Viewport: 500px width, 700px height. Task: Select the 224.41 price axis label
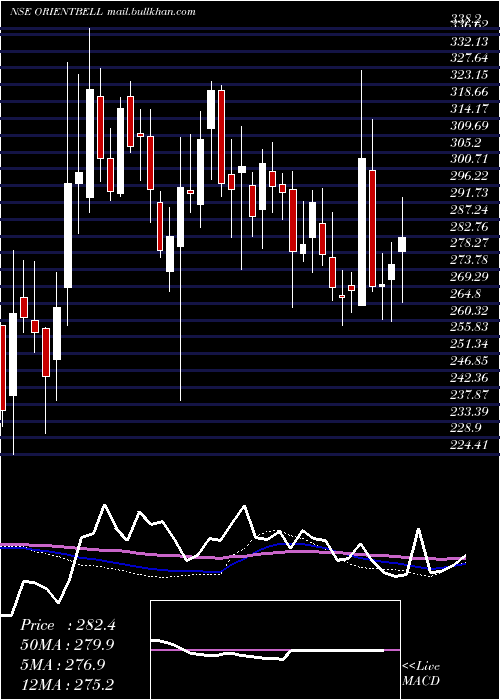[x=468, y=445]
